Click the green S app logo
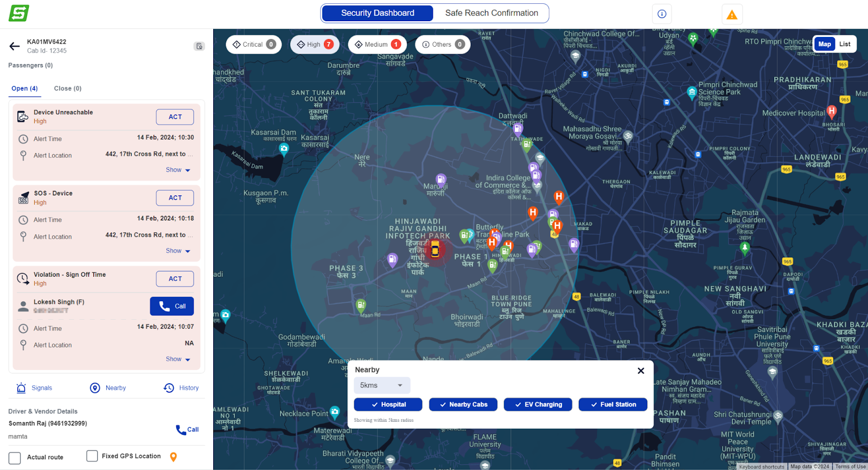 (19, 13)
